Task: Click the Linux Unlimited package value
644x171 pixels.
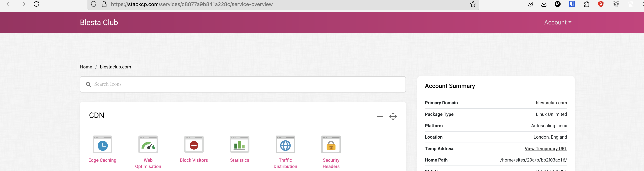Action: pos(551,114)
